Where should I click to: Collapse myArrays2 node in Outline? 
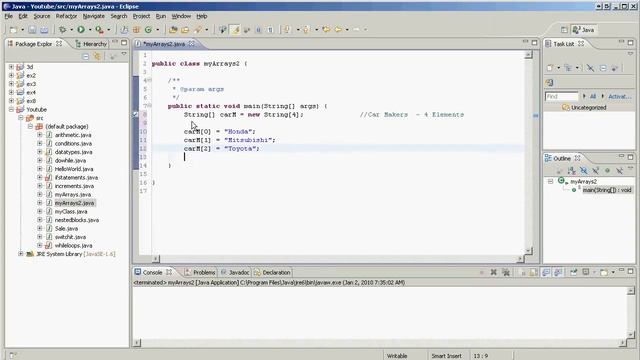click(x=550, y=181)
